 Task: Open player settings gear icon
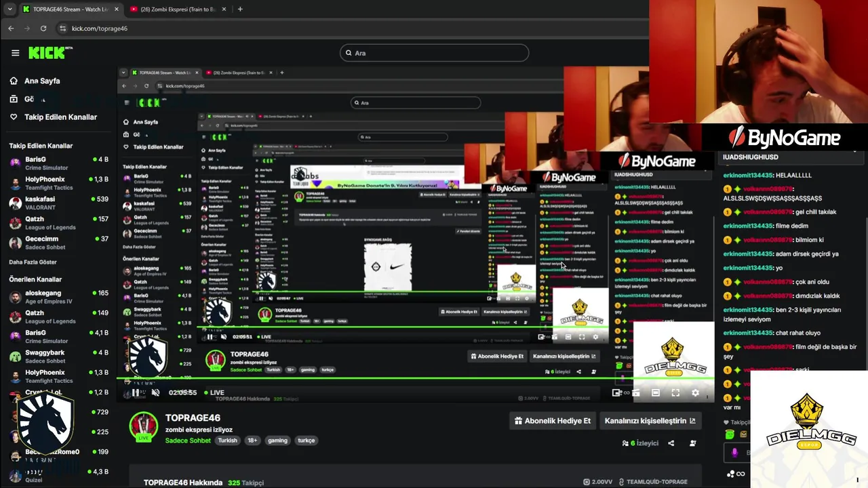pos(695,392)
